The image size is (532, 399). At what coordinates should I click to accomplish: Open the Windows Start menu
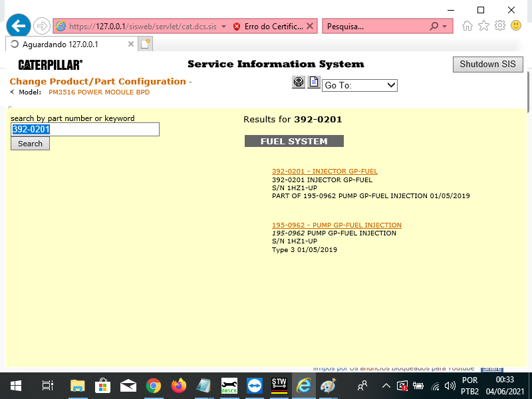click(16, 386)
